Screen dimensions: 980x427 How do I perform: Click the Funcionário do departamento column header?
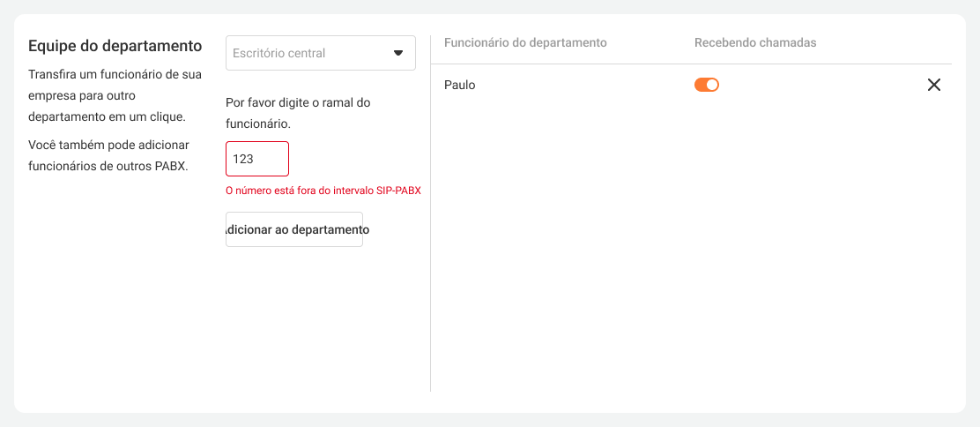point(525,42)
